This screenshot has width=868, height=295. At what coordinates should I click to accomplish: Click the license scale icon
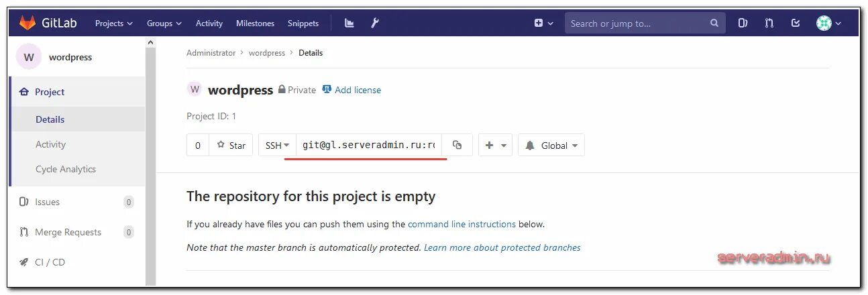pyautogui.click(x=327, y=89)
